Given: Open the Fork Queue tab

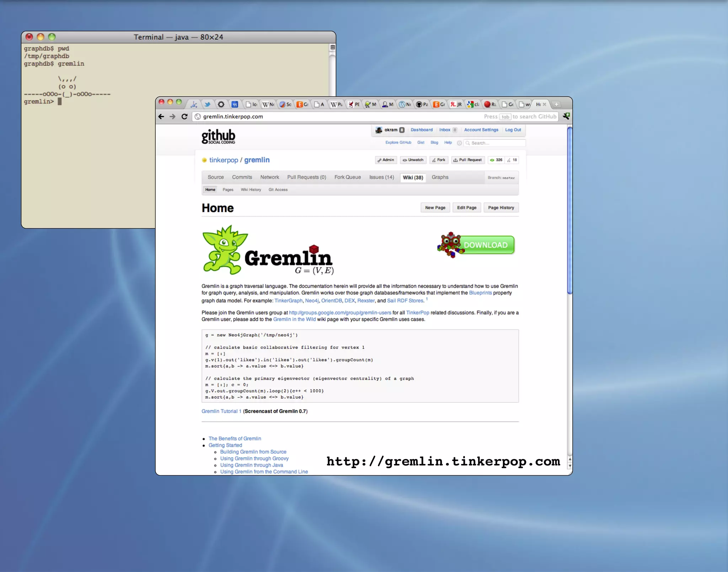Looking at the screenshot, I should 347,177.
